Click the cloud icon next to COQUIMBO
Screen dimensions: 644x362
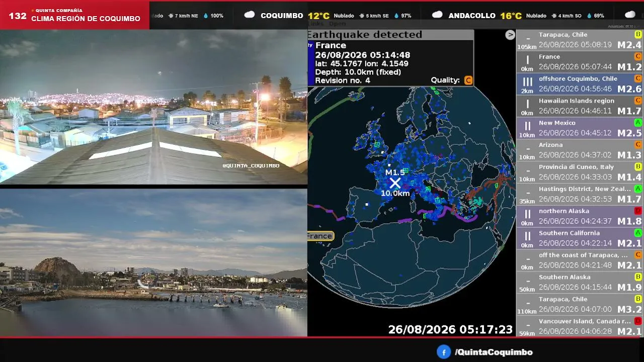250,15
